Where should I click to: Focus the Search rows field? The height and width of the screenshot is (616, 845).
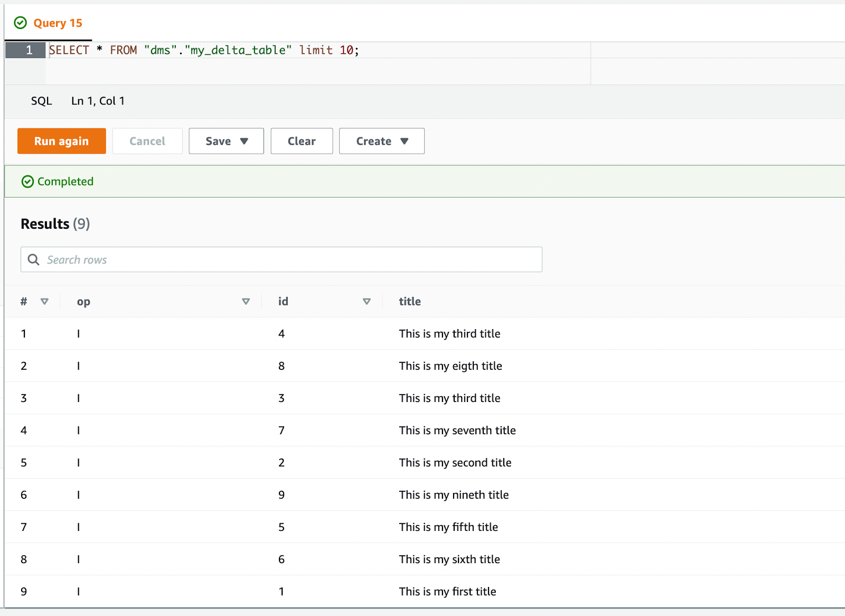281,259
